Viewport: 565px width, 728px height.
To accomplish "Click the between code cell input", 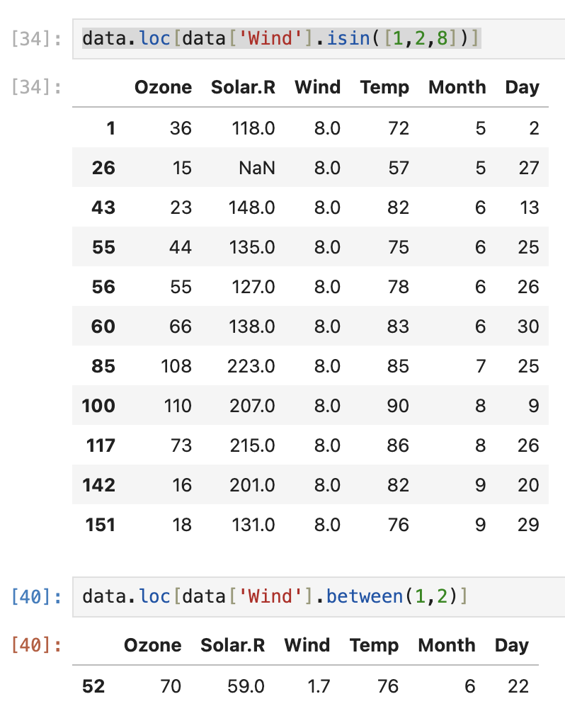I will point(319,596).
